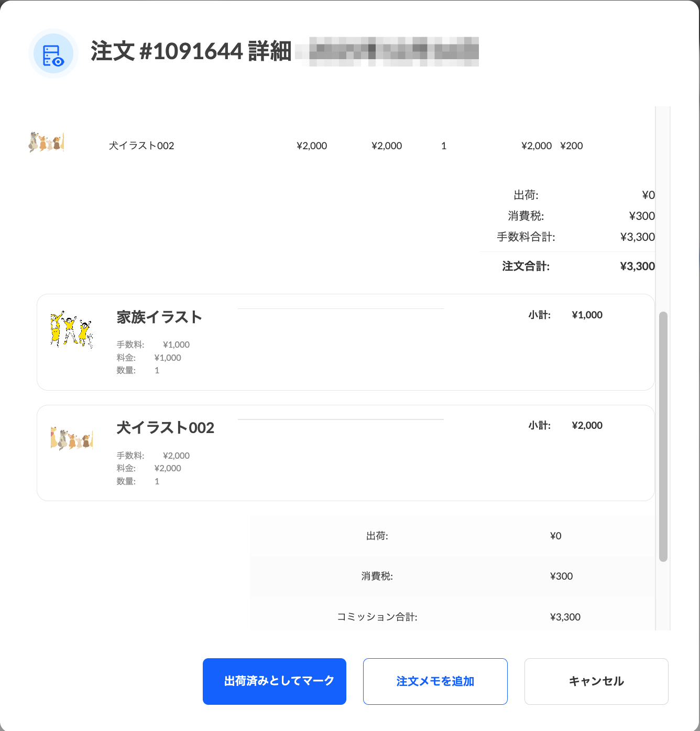Click the 注文 #1091644 詳細 title
The image size is (700, 731).
click(x=191, y=51)
